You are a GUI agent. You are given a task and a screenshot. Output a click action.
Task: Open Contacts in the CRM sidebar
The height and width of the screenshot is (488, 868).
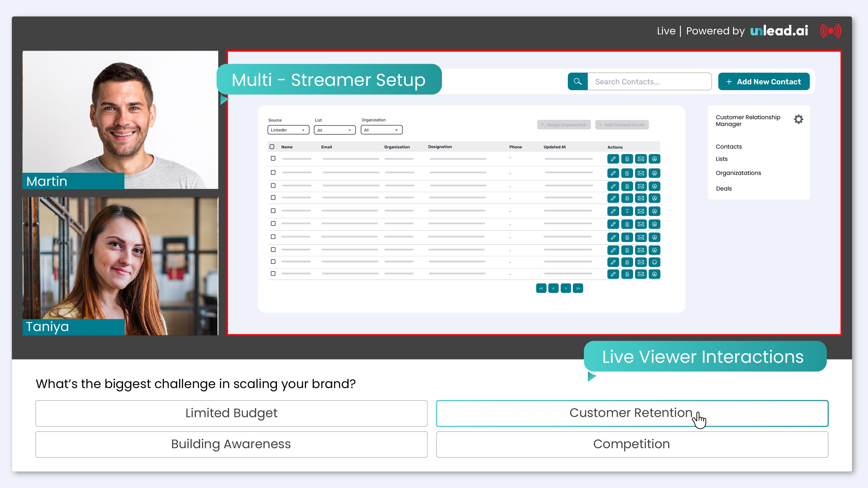pos(728,147)
